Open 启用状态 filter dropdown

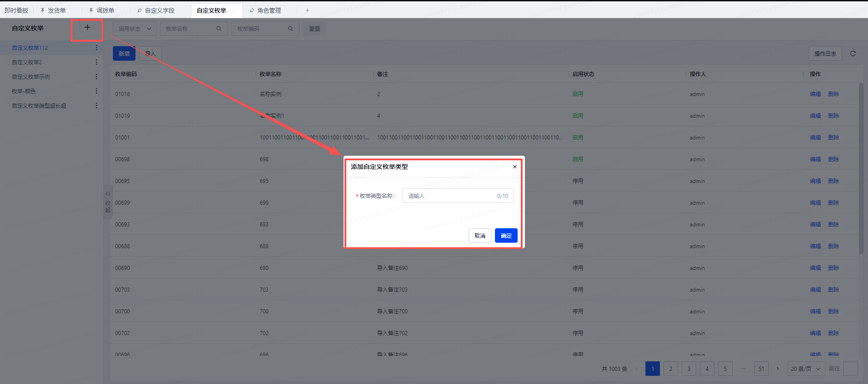[x=135, y=29]
